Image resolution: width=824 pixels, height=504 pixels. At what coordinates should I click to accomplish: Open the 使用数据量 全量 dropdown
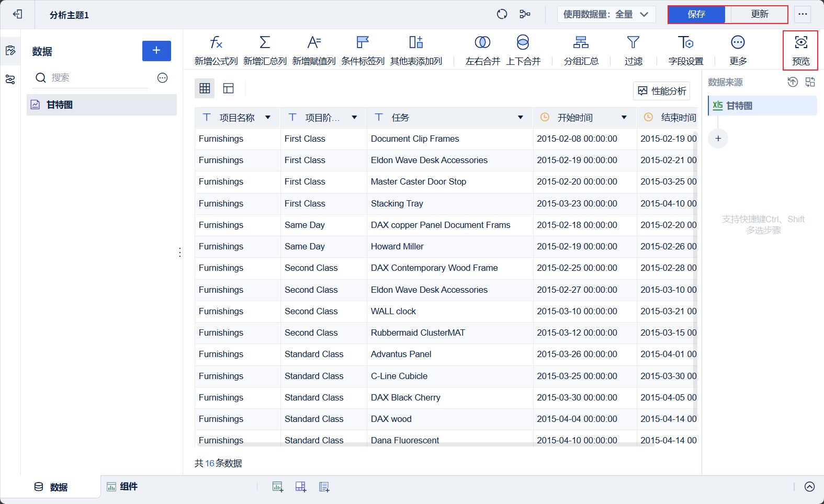tap(605, 14)
